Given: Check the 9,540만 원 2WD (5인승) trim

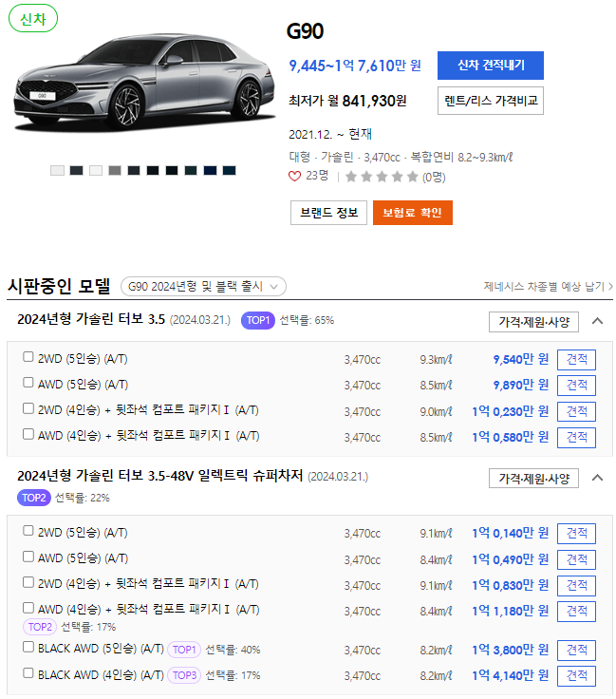Looking at the screenshot, I should (28, 357).
